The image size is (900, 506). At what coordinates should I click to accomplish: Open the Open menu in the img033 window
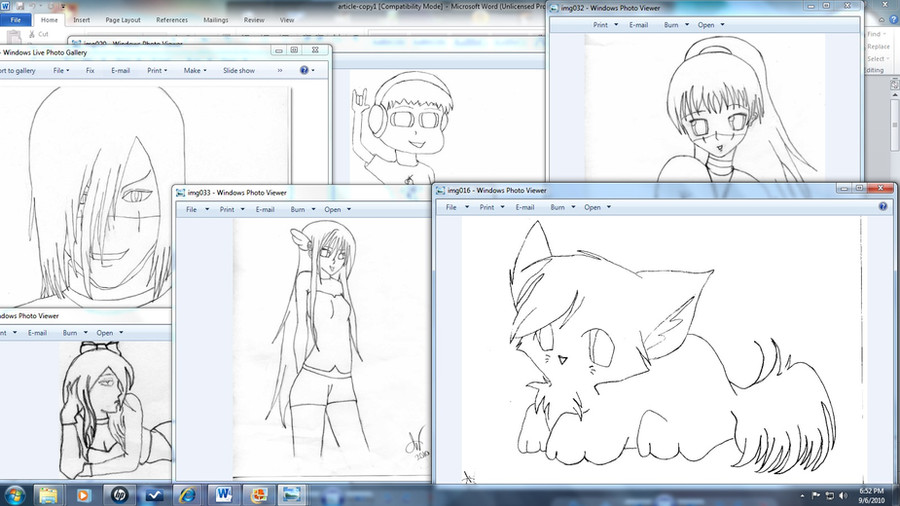click(338, 210)
